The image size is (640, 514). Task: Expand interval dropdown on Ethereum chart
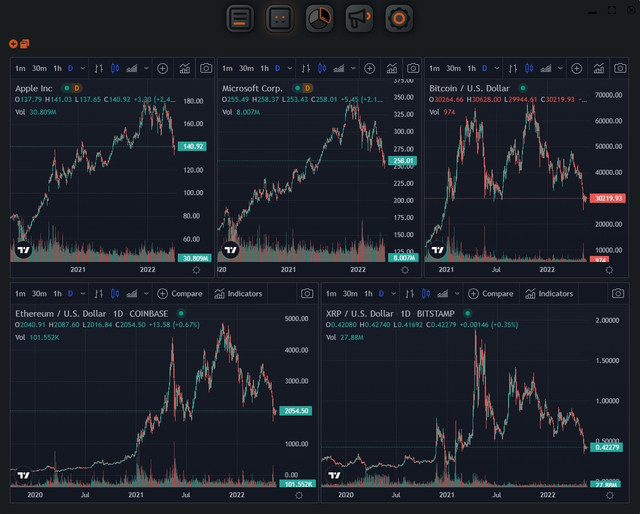[x=83, y=294]
